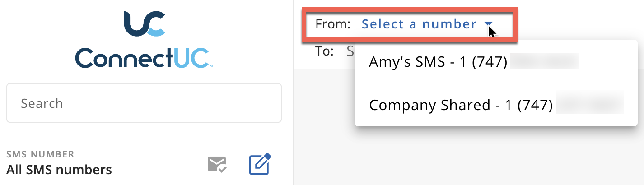
Task: Click inside the Search box
Action: click(x=144, y=103)
